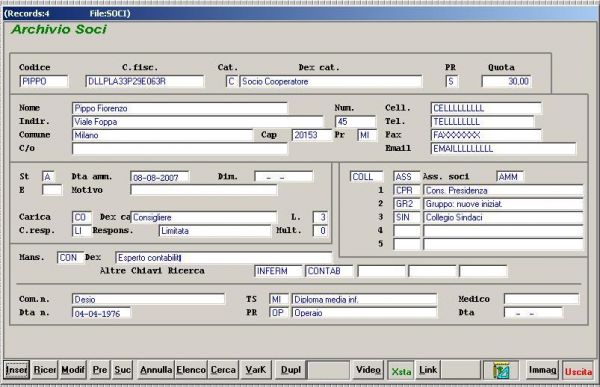The height and width of the screenshot is (387, 600).
Task: Open the Immag button
Action: (542, 370)
